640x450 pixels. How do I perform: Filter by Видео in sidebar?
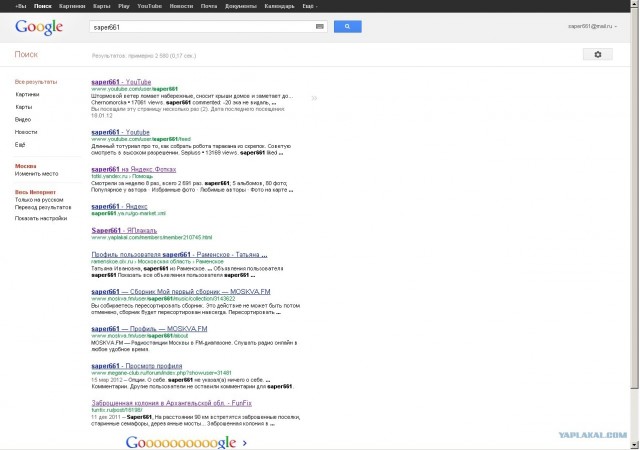pyautogui.click(x=23, y=120)
